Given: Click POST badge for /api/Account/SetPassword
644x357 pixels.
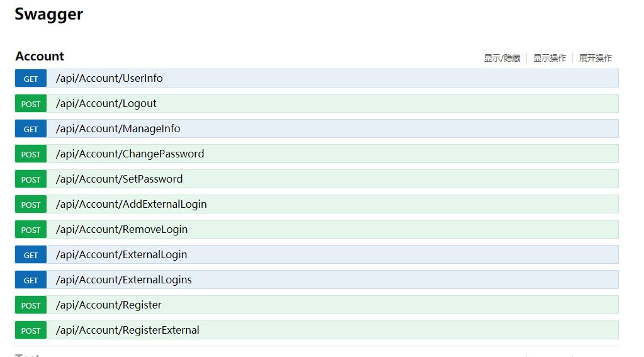Looking at the screenshot, I should pos(31,179).
